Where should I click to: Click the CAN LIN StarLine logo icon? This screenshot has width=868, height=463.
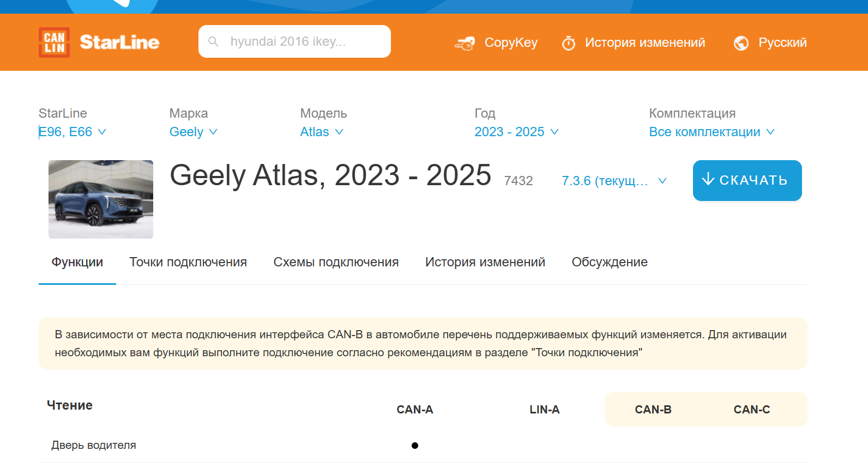(x=54, y=42)
